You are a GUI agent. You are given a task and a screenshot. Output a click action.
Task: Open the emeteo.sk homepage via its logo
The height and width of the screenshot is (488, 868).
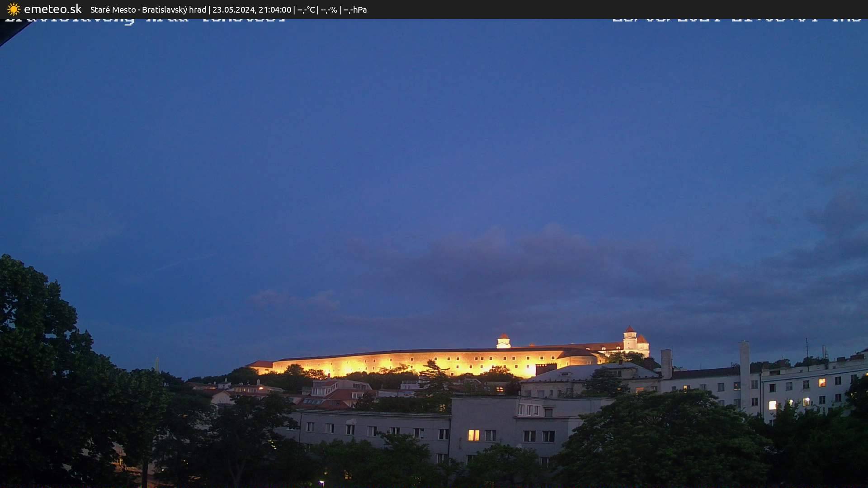pyautogui.click(x=54, y=9)
